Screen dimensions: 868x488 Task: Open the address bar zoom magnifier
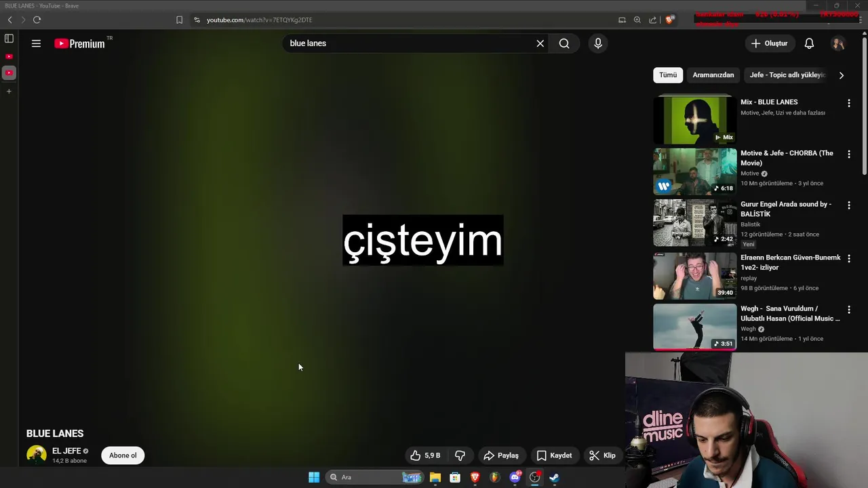coord(637,20)
